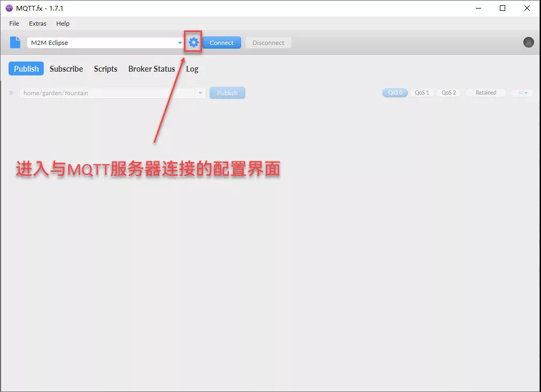The image size is (541, 392).
Task: Open the File menu
Action: [14, 24]
